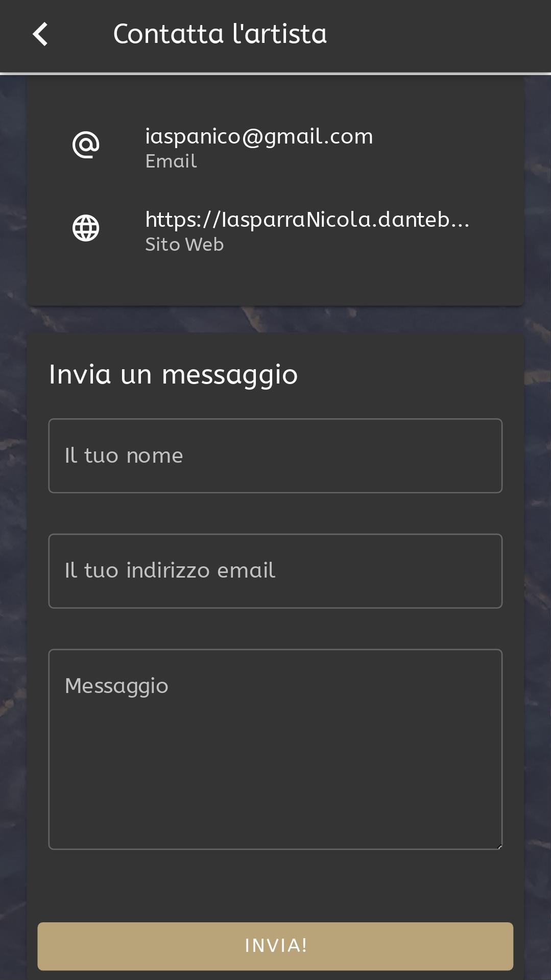This screenshot has height=980, width=551.
Task: Click empty area above the INVIA! button
Action: tap(275, 886)
